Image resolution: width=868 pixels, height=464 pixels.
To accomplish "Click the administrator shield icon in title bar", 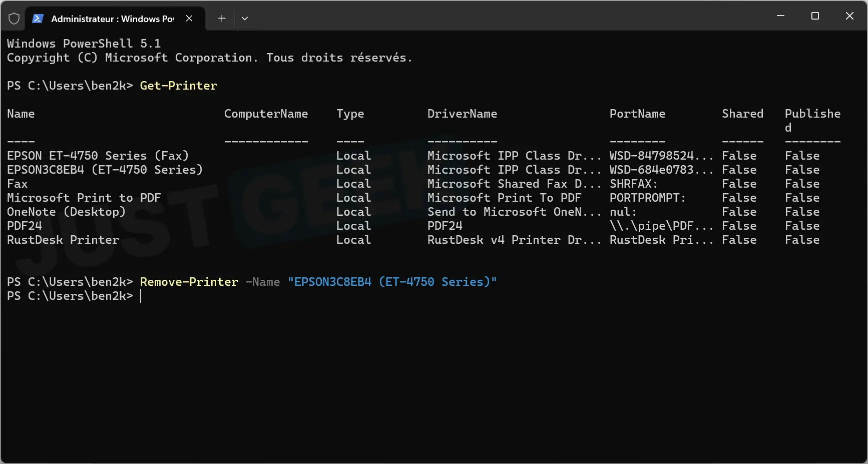I will [14, 19].
